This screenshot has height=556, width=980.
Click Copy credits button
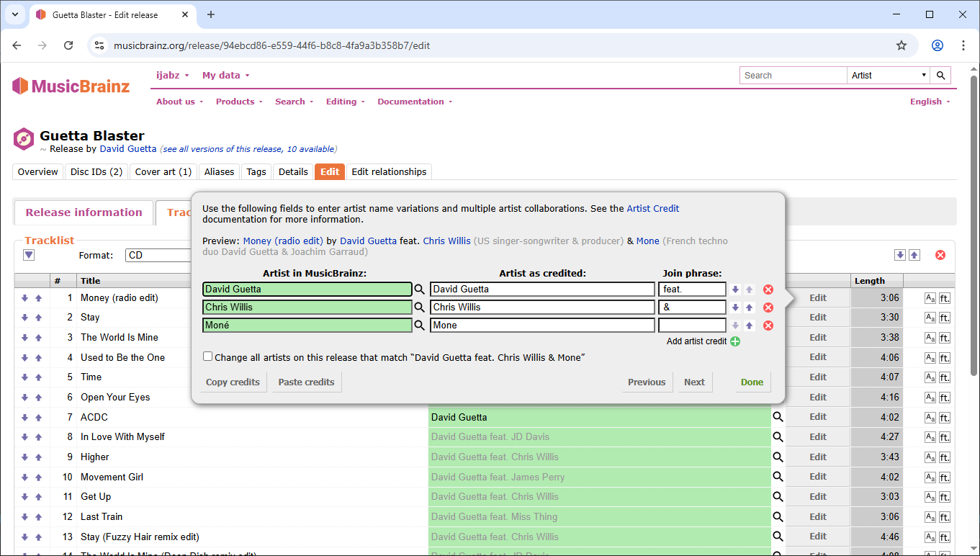pyautogui.click(x=233, y=382)
